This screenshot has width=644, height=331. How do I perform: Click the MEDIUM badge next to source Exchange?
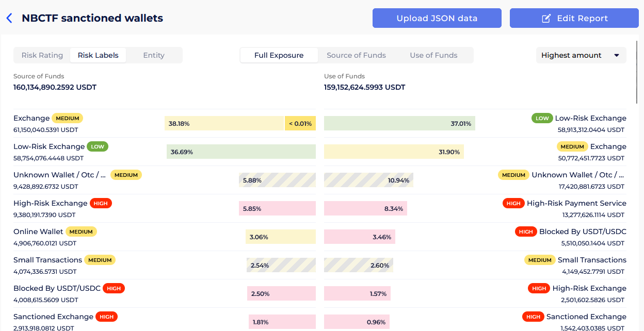point(67,119)
